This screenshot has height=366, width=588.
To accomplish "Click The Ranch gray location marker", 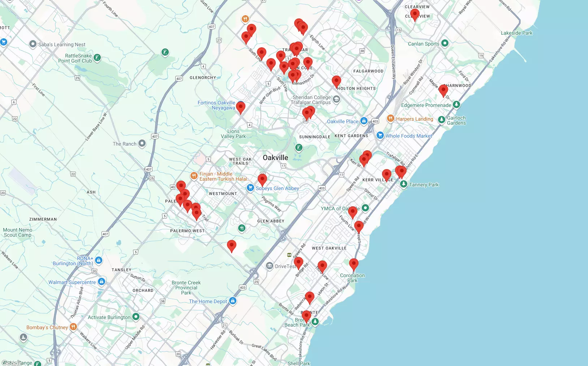I will pyautogui.click(x=142, y=143).
